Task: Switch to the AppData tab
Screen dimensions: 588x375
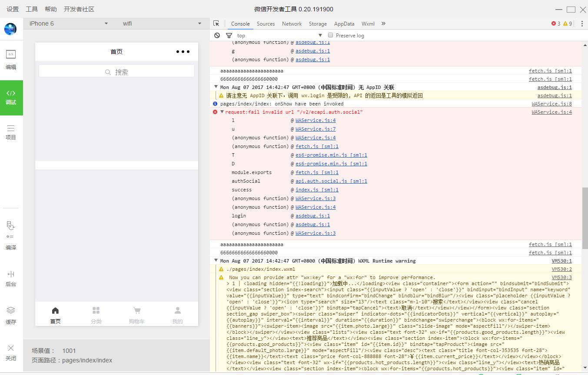Action: click(344, 24)
